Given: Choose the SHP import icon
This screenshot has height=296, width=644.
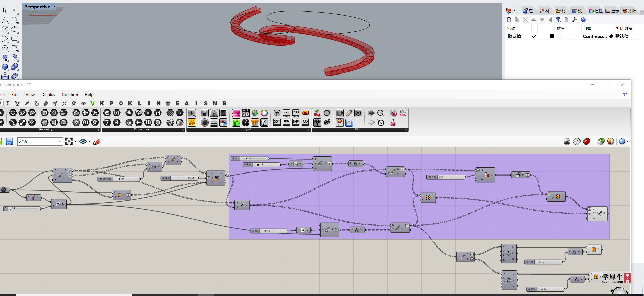Looking at the screenshot, I should coord(296,122).
